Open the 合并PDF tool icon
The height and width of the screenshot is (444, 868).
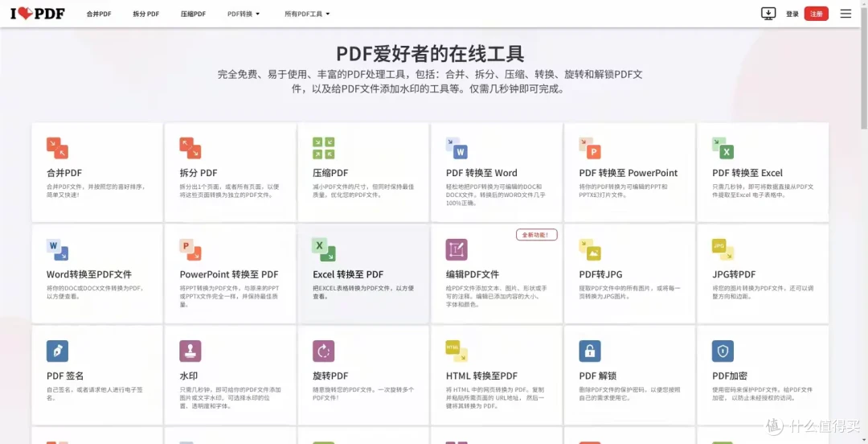click(58, 148)
